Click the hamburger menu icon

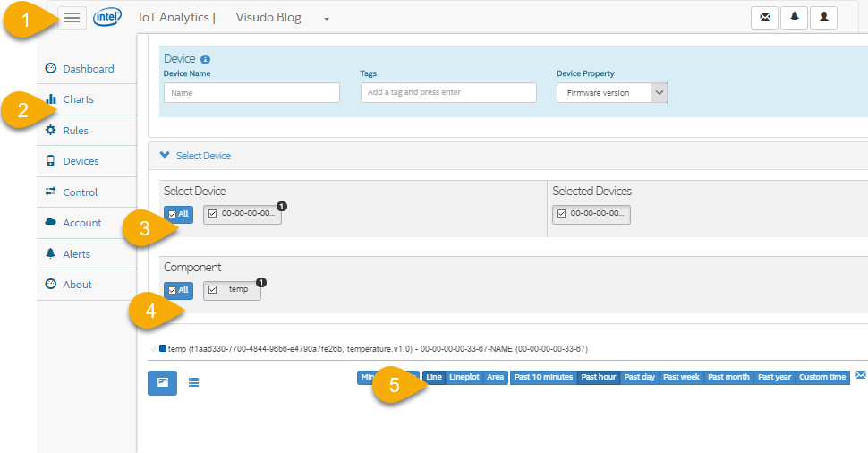72,18
